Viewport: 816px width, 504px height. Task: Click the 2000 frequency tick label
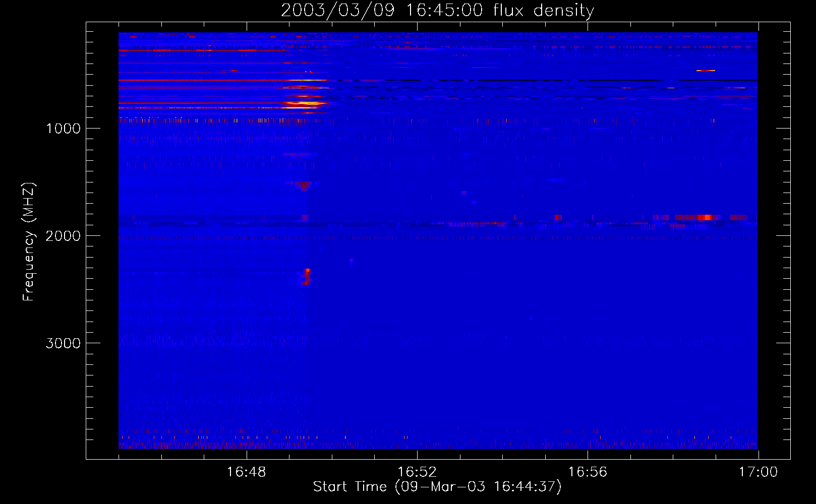click(x=63, y=236)
